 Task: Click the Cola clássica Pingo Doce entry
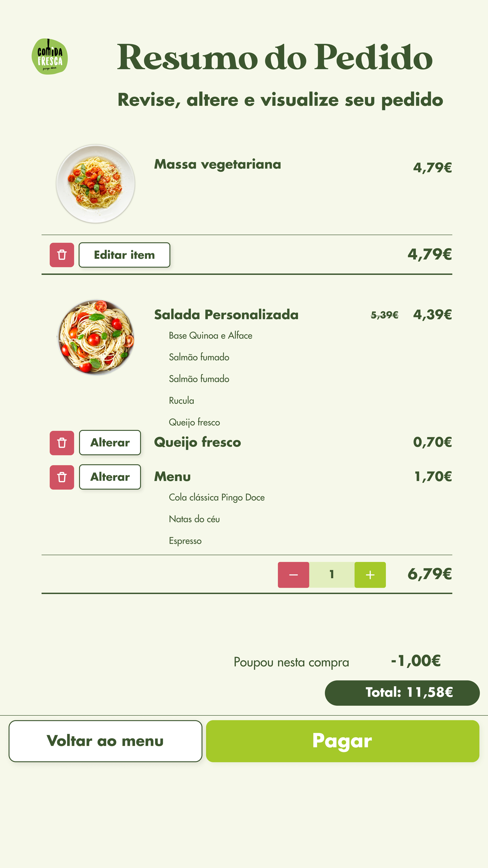(x=217, y=497)
